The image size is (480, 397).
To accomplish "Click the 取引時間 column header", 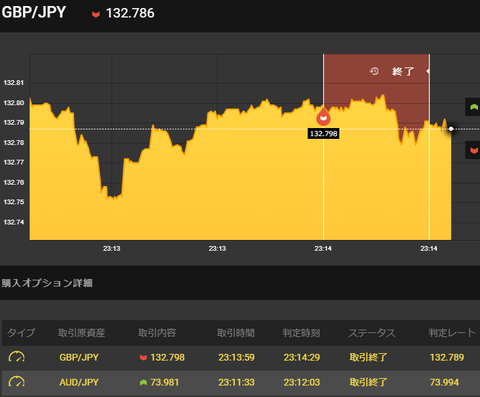I will coord(236,333).
